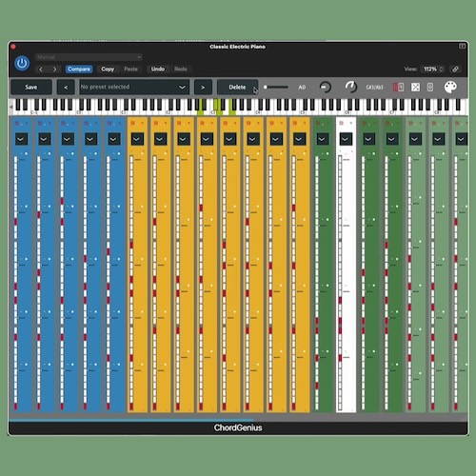Click the circular knob right of A0

[325, 87]
